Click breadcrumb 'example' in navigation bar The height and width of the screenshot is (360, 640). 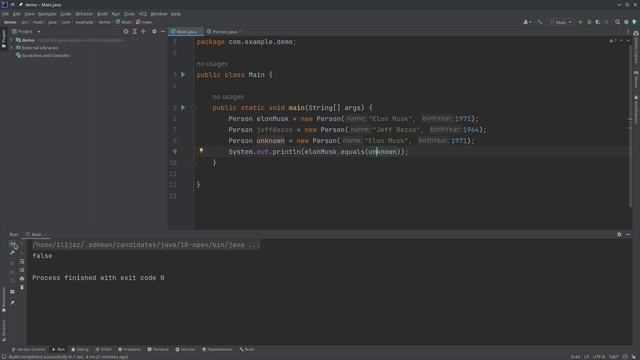click(x=84, y=22)
